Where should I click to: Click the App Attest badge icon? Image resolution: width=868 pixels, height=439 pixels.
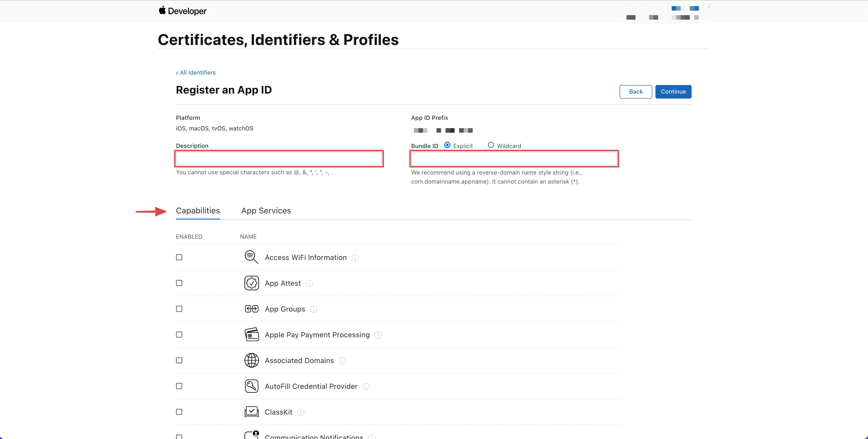click(251, 283)
